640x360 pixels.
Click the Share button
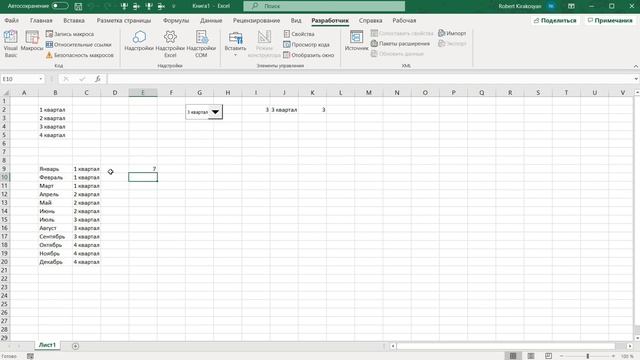(555, 20)
